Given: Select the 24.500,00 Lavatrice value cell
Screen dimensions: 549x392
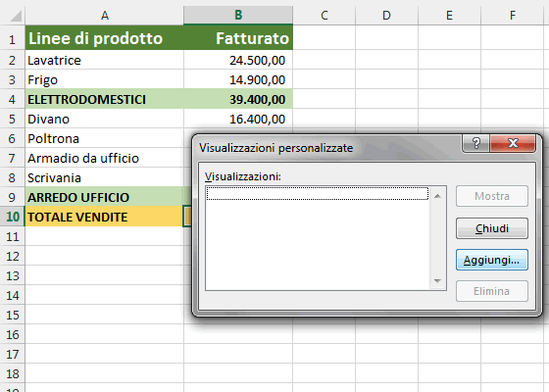Looking at the screenshot, I should (x=238, y=60).
